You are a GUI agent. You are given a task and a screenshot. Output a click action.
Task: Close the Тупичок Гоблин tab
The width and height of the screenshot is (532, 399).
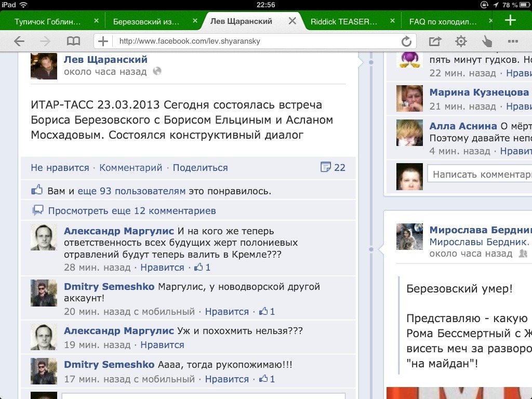(x=96, y=21)
